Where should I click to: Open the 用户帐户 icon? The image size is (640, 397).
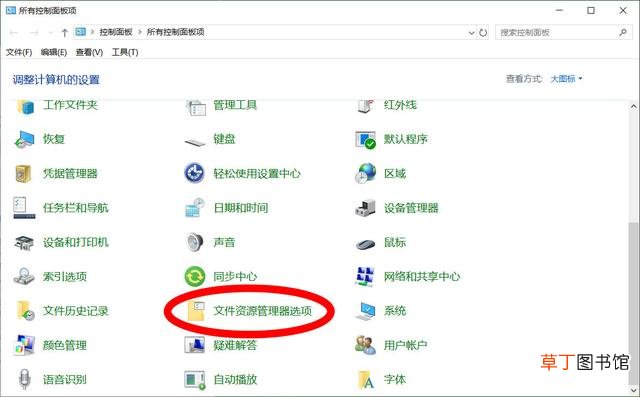click(x=365, y=345)
